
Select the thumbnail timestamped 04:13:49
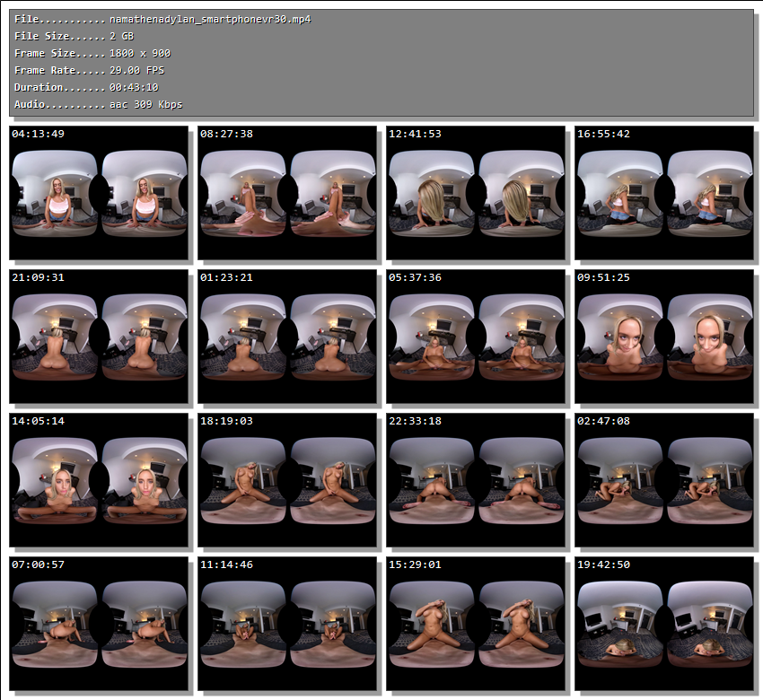pyautogui.click(x=99, y=193)
